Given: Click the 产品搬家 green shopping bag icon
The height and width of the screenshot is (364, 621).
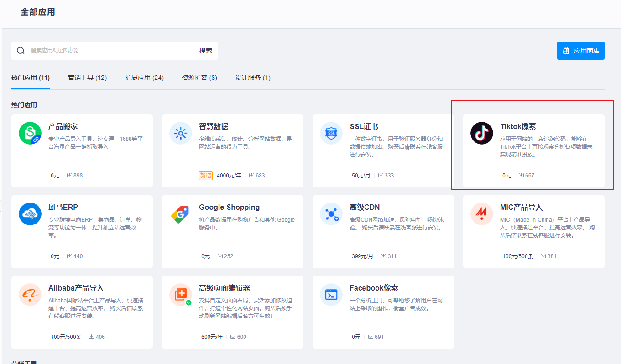Looking at the screenshot, I should click(30, 133).
